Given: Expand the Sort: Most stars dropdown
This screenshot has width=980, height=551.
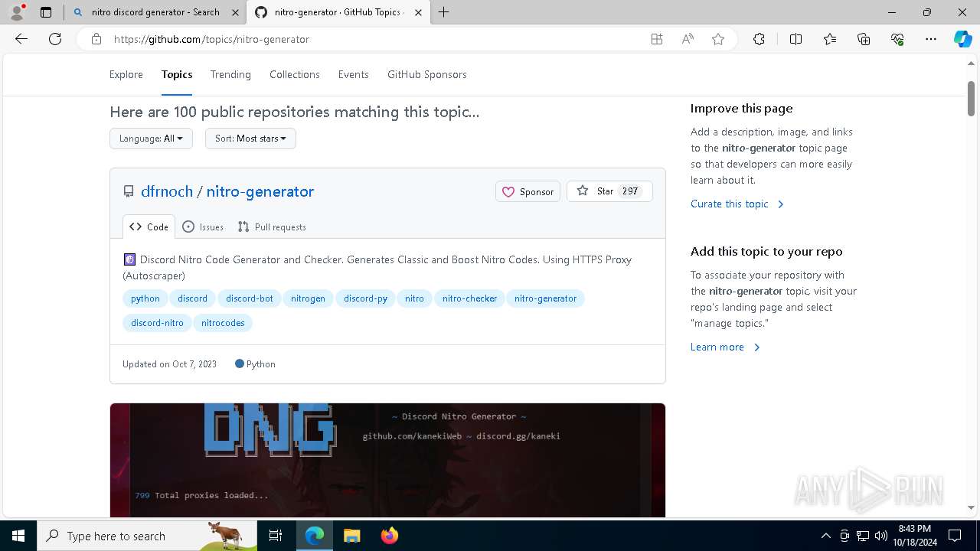Looking at the screenshot, I should coord(250,139).
